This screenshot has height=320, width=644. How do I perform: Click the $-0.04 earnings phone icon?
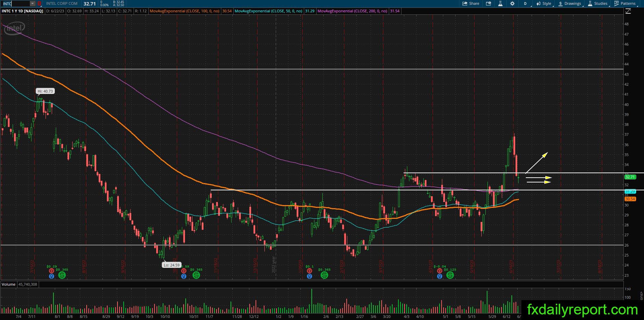click(x=439, y=271)
